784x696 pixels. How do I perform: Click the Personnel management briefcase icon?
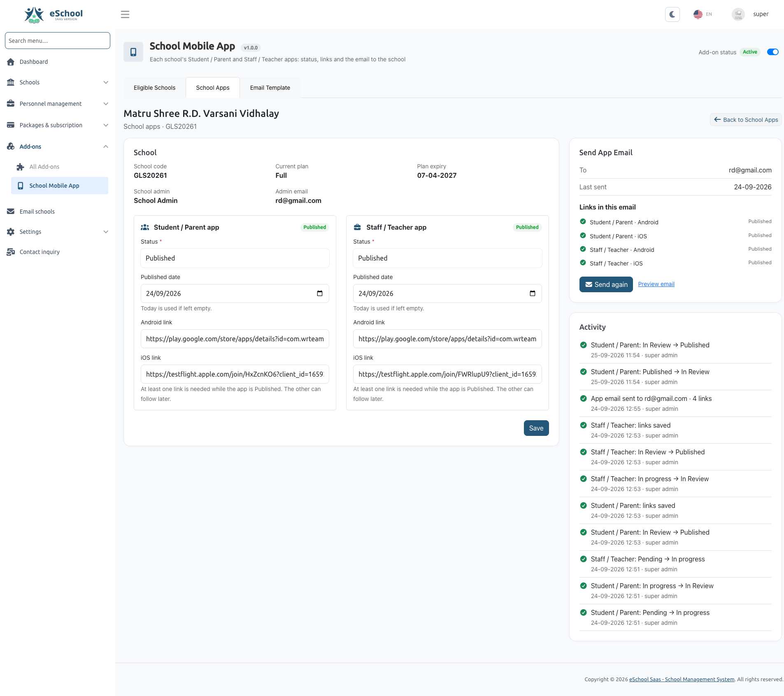(x=11, y=104)
